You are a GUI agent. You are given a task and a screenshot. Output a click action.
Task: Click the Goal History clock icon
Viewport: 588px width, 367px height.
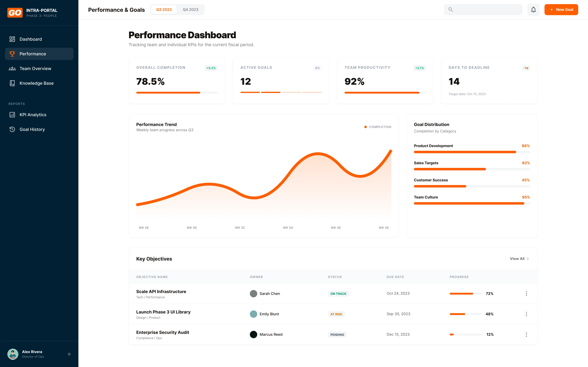click(12, 129)
